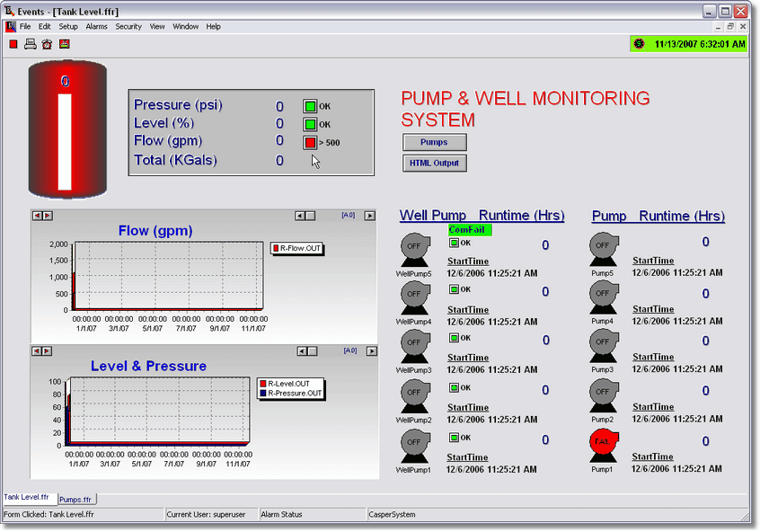This screenshot has width=760, height=532.
Task: Toggle the green OK indicator beside Pressure
Action: pyautogui.click(x=309, y=105)
